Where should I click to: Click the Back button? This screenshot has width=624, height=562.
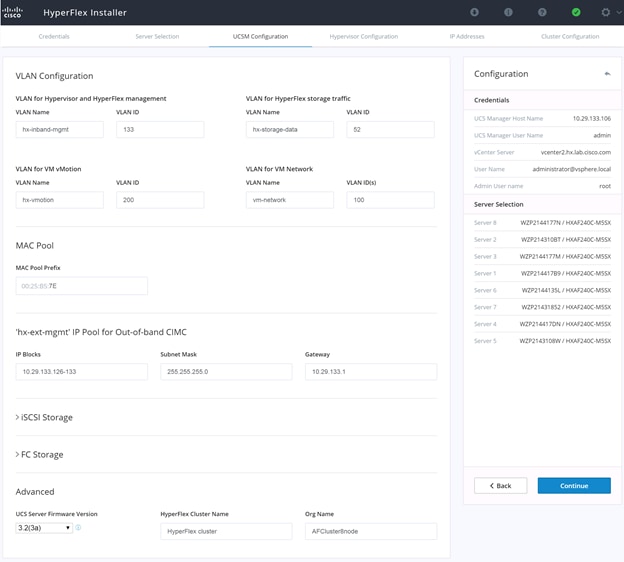(501, 486)
